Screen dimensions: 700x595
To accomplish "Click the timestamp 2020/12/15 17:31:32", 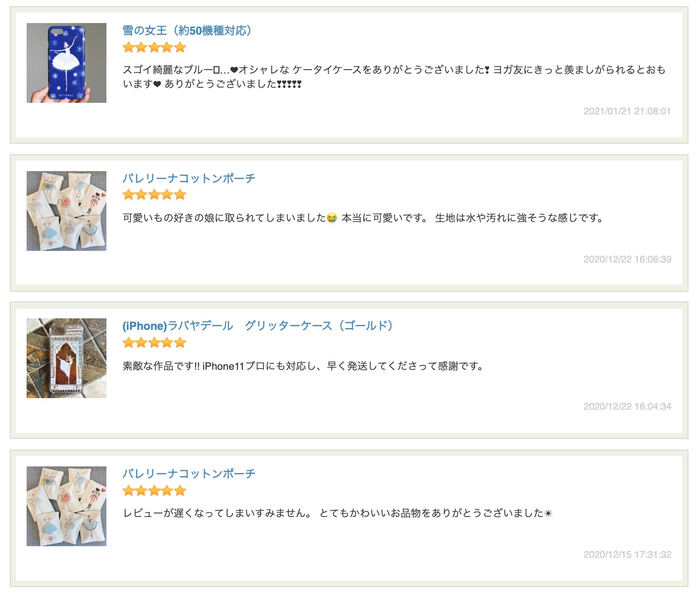I will [627, 555].
